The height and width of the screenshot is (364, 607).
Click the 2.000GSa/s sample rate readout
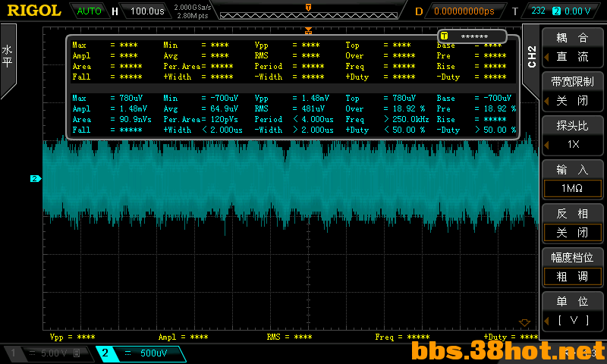click(193, 8)
